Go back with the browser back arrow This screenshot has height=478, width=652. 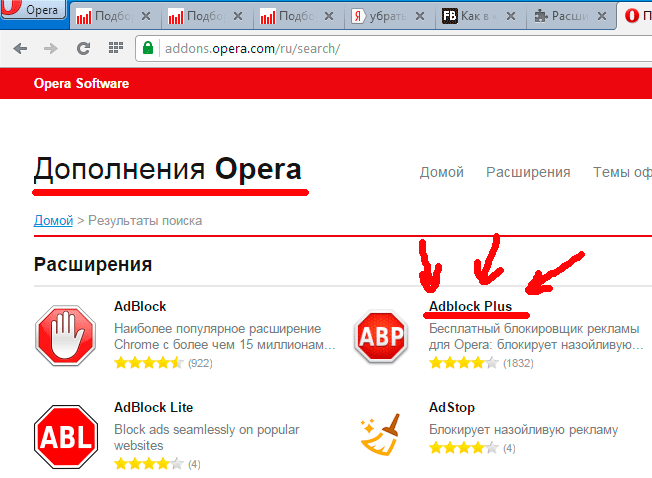[x=20, y=49]
